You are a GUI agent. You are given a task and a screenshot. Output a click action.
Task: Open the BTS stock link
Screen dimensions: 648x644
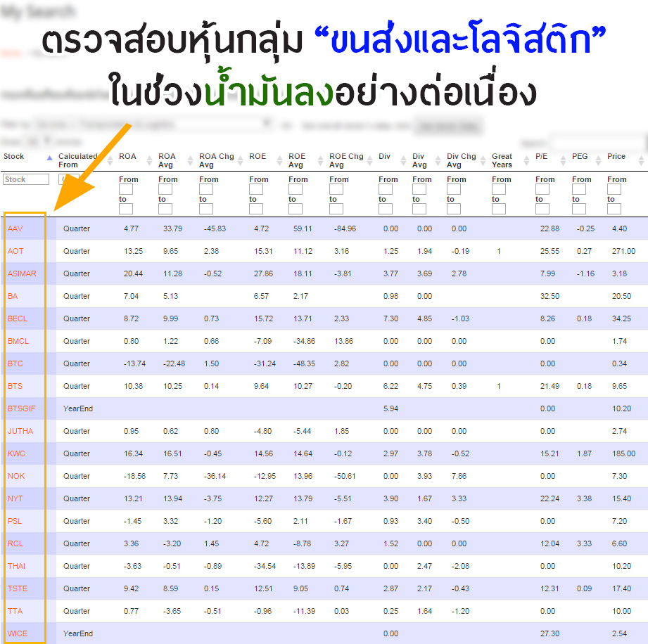click(x=15, y=386)
